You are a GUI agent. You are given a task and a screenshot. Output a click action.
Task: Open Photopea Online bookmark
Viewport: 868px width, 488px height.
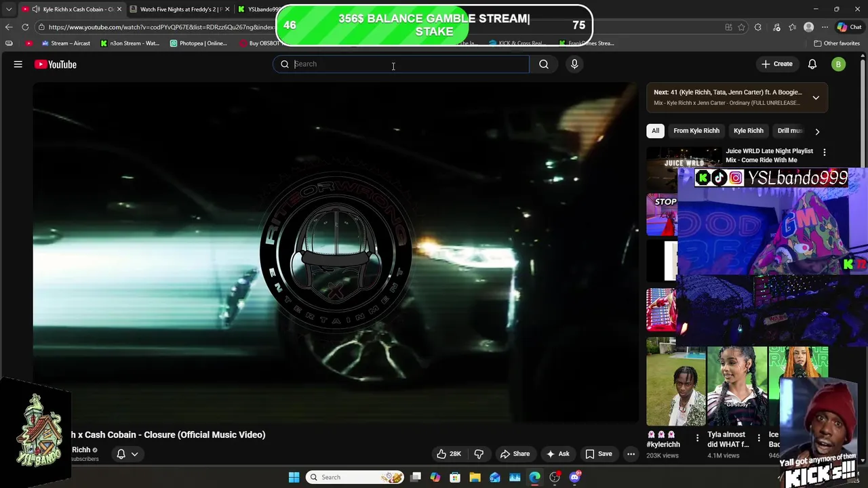click(x=199, y=43)
